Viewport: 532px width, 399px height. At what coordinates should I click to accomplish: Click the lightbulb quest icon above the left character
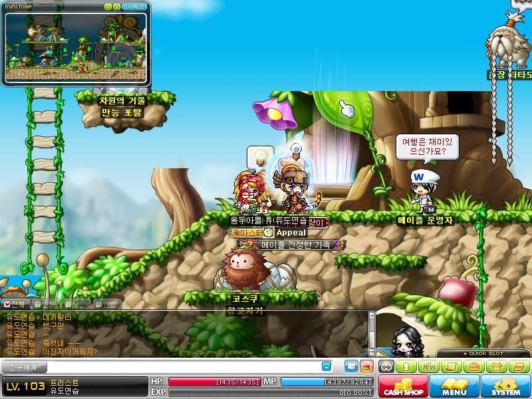[260, 157]
